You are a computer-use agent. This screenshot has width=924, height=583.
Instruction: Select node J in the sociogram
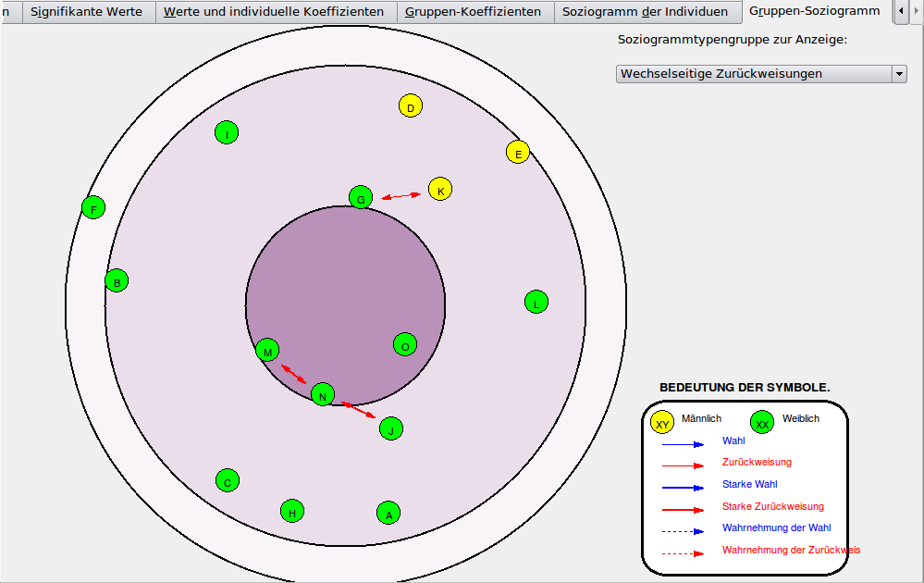(x=391, y=428)
